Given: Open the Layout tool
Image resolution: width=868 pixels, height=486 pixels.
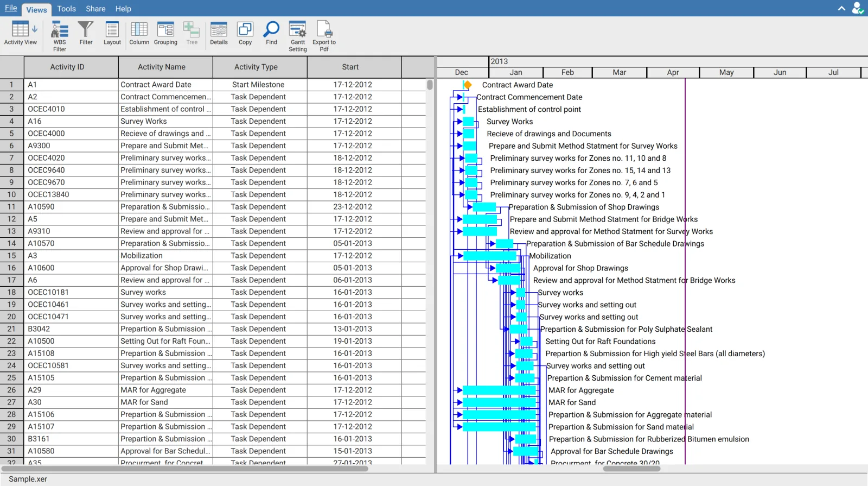Looking at the screenshot, I should [x=112, y=33].
